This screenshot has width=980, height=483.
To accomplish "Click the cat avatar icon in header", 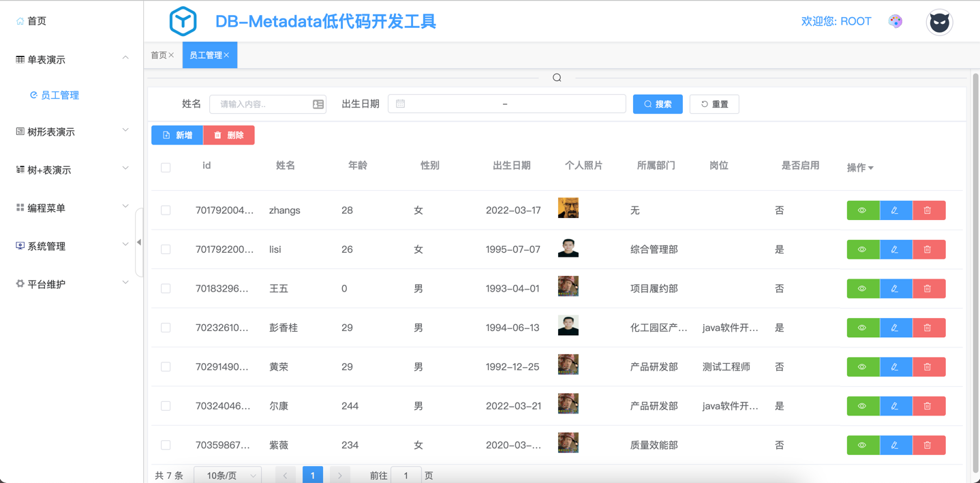I will click(939, 22).
